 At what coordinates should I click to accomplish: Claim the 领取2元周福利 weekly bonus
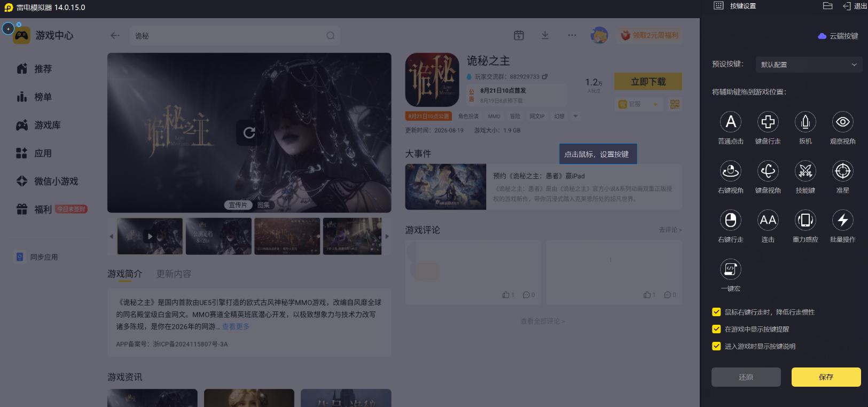coord(649,35)
